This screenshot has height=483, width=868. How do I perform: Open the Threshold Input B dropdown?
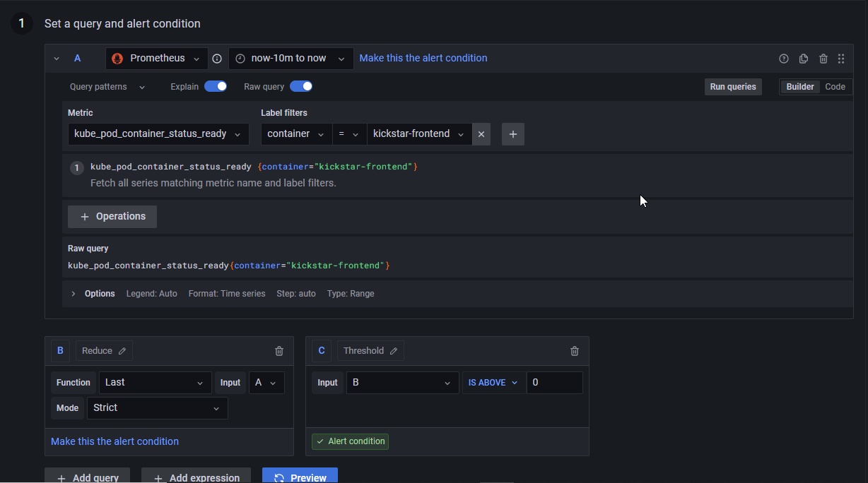click(403, 383)
